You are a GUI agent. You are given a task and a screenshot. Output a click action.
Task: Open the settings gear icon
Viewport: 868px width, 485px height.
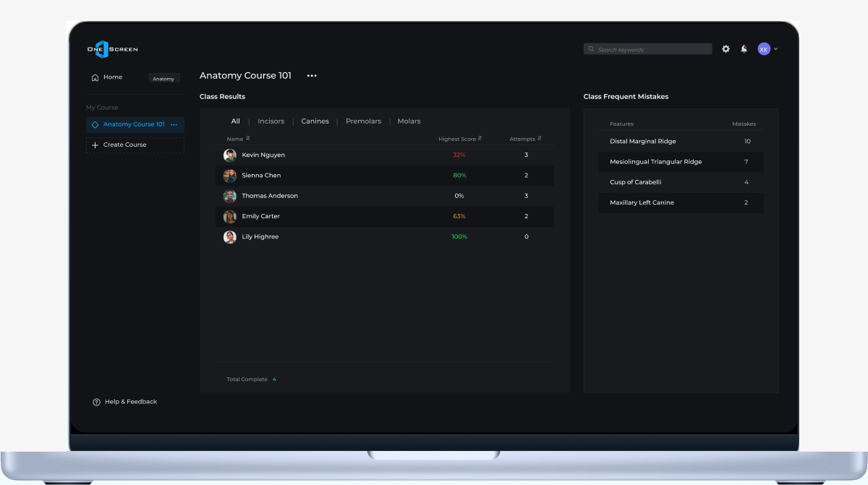(x=726, y=49)
